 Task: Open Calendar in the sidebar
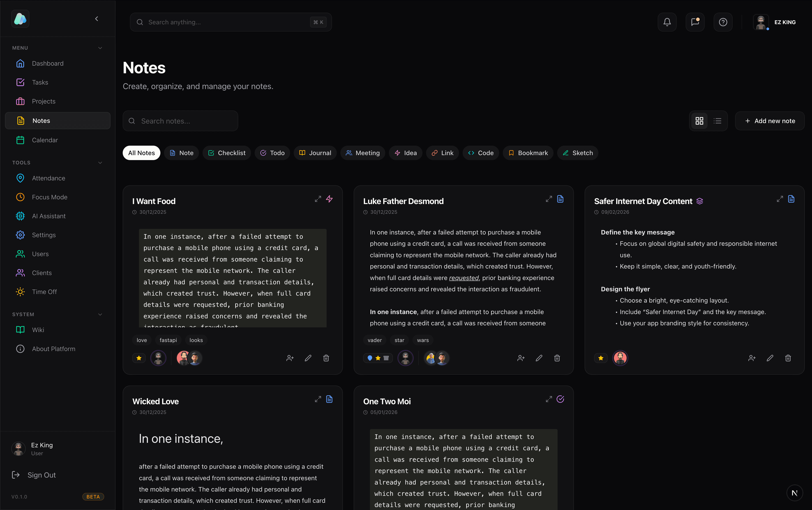58,140
